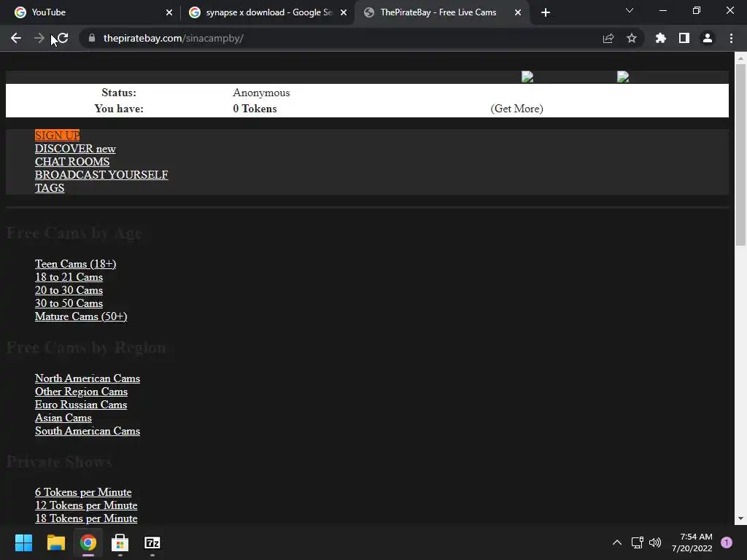Open the Other Region Cams link
747x560 pixels.
81,392
